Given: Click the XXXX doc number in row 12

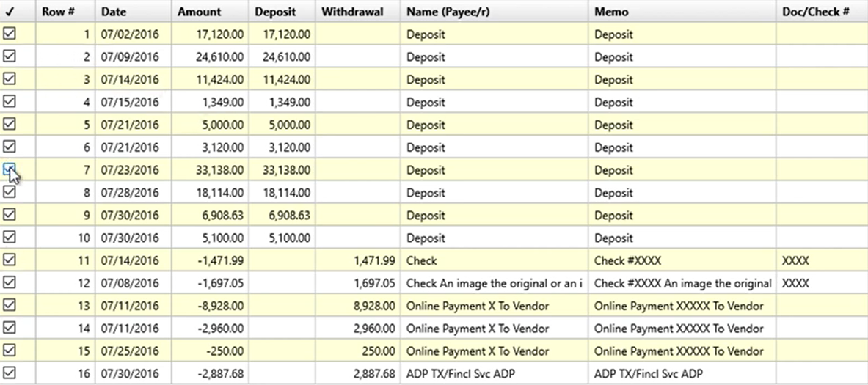Looking at the screenshot, I should (822, 283).
